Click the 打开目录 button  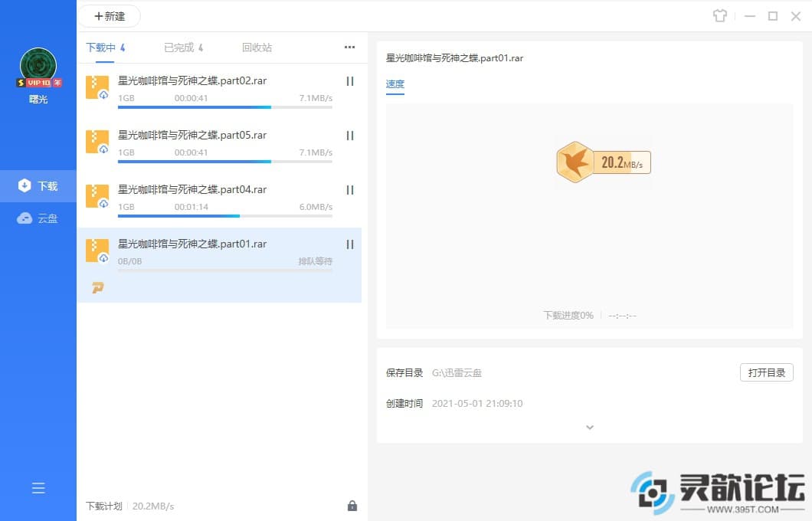coord(767,372)
